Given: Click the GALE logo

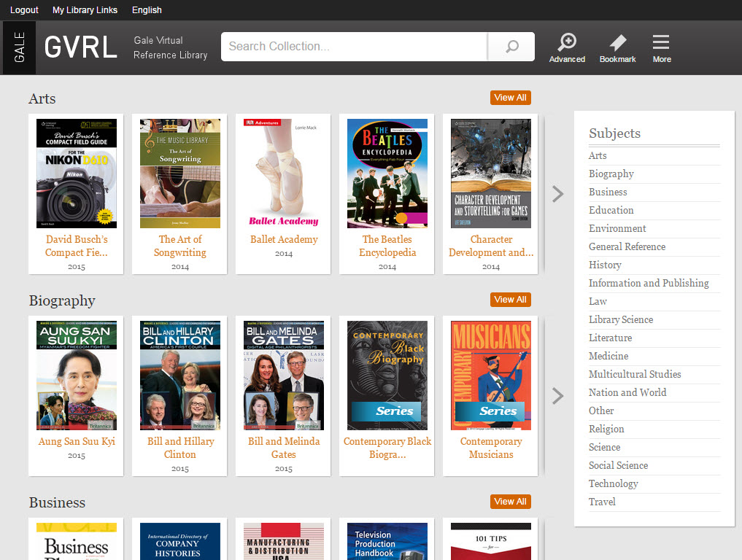Looking at the screenshot, I should pos(19,47).
